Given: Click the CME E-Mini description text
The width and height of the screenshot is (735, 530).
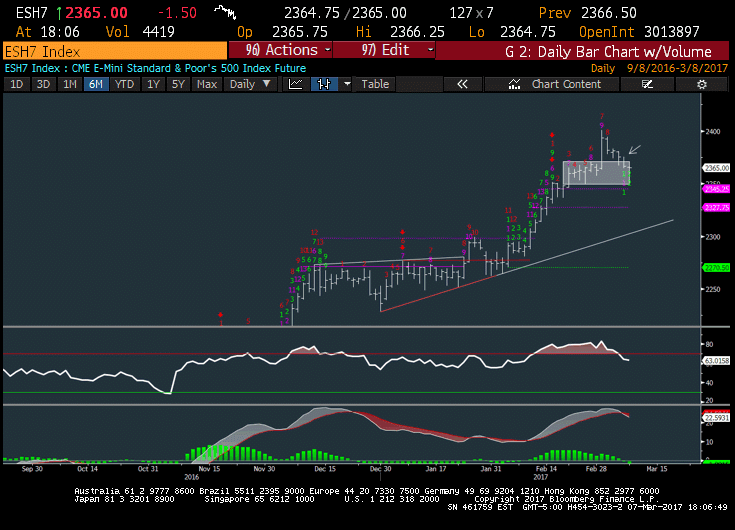Looking at the screenshot, I should 188,68.
